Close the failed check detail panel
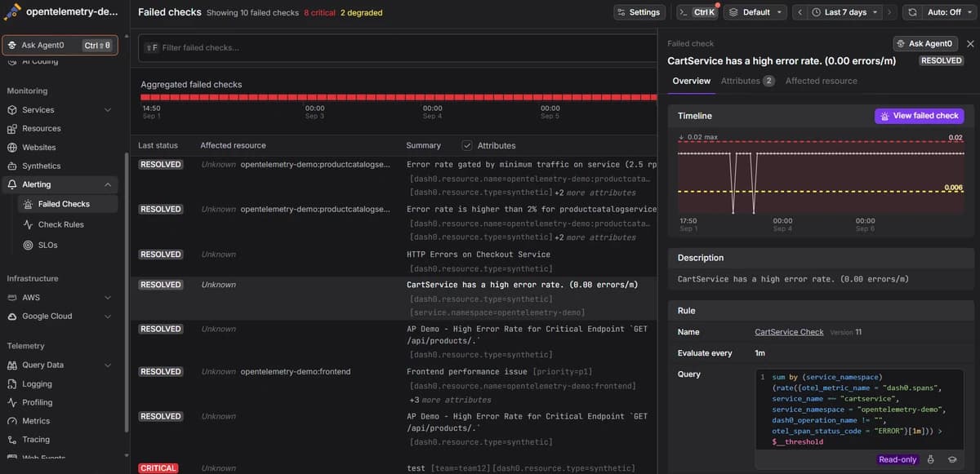Viewport: 980px width, 474px height. point(970,44)
